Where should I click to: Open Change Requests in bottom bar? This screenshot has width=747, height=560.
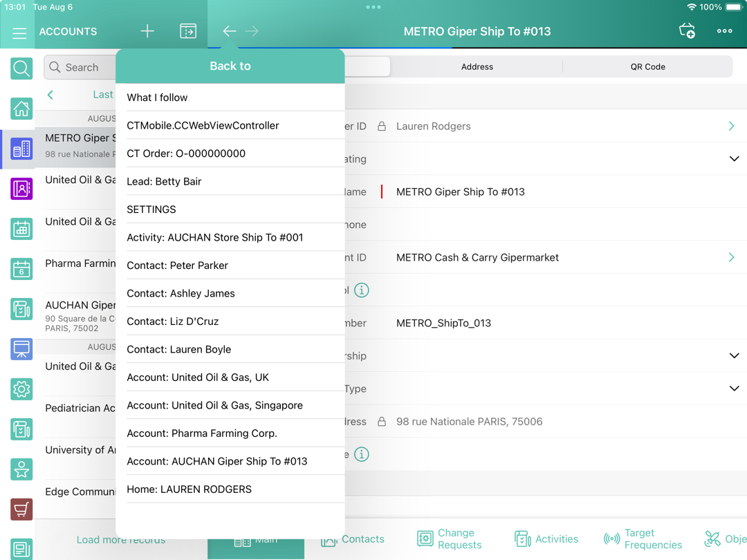[450, 539]
